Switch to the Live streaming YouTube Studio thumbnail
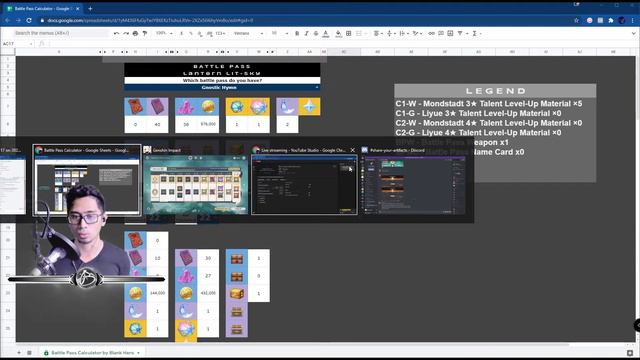Image resolution: width=640 pixels, height=360 pixels. (x=304, y=180)
